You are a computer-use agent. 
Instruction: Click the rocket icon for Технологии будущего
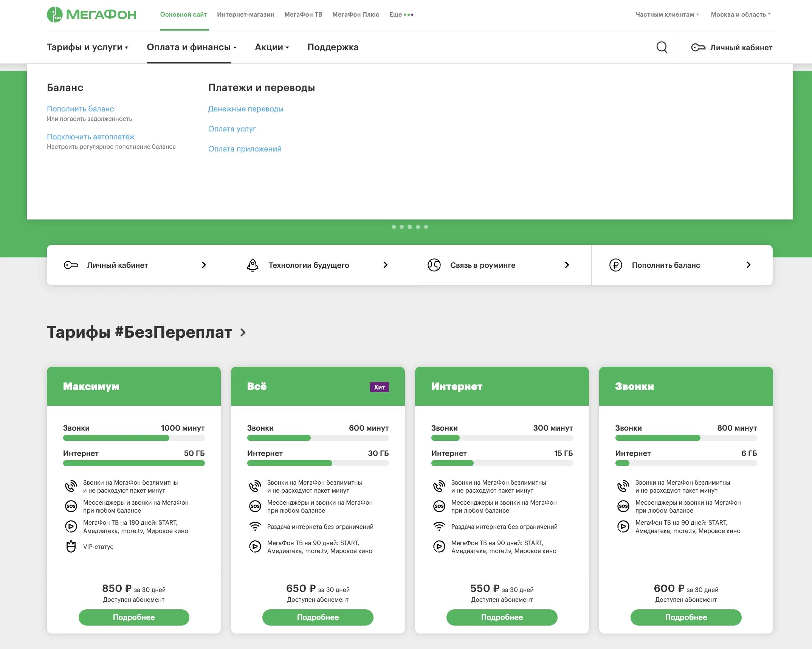[253, 265]
